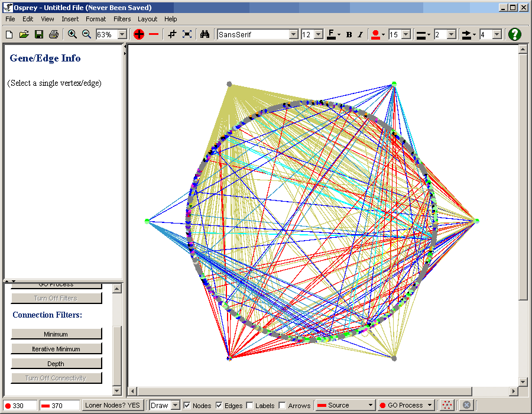Enable the Labels checkbox
The height and width of the screenshot is (414, 532).
point(249,405)
